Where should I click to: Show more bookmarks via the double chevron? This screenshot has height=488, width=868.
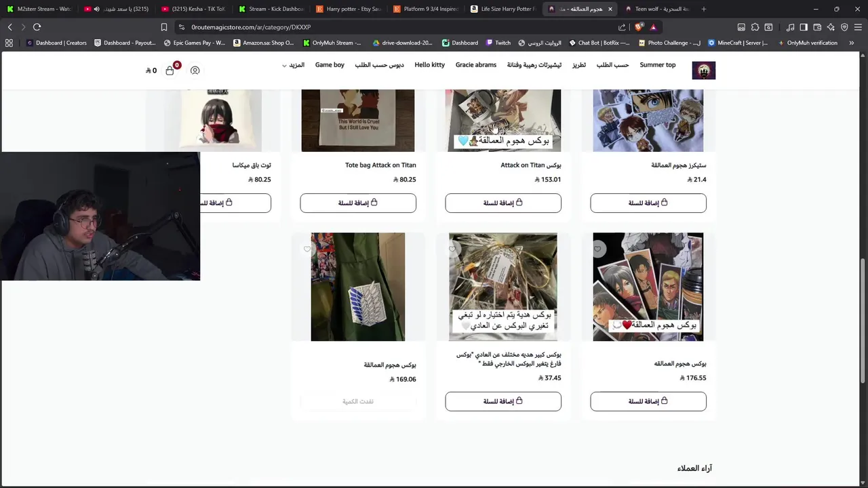tap(851, 43)
